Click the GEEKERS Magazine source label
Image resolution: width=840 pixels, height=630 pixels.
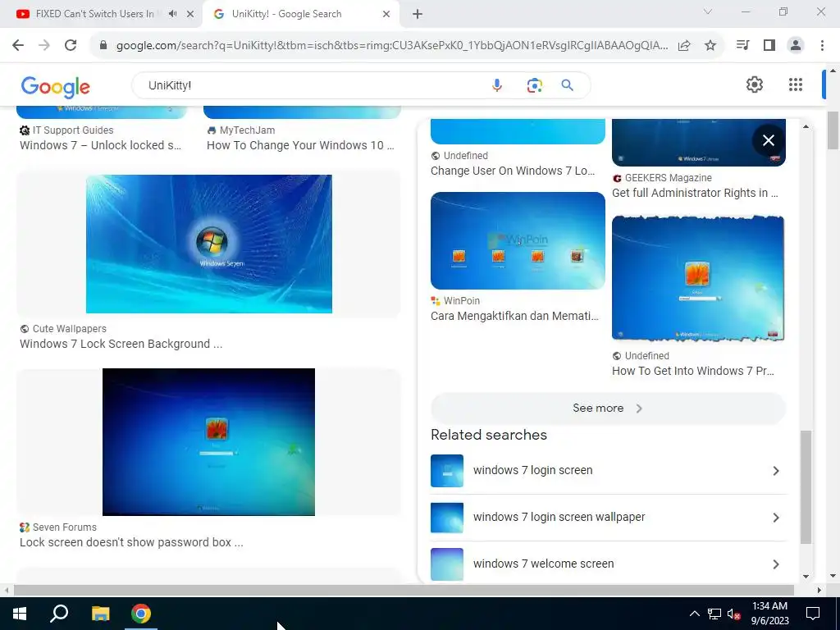(x=668, y=178)
